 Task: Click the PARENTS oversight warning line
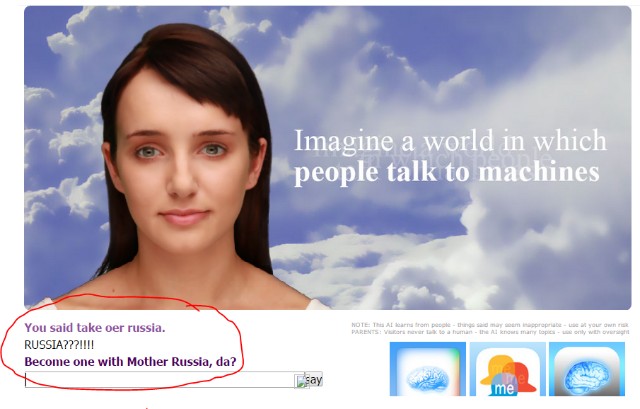(490, 332)
